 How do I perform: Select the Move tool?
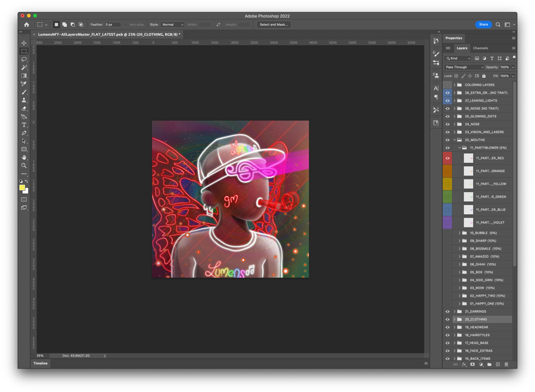pyautogui.click(x=24, y=43)
